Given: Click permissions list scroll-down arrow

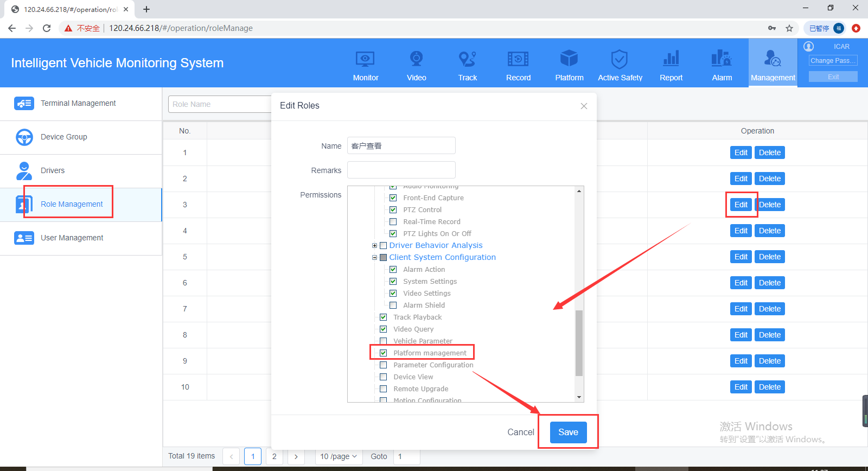Looking at the screenshot, I should pyautogui.click(x=579, y=397).
